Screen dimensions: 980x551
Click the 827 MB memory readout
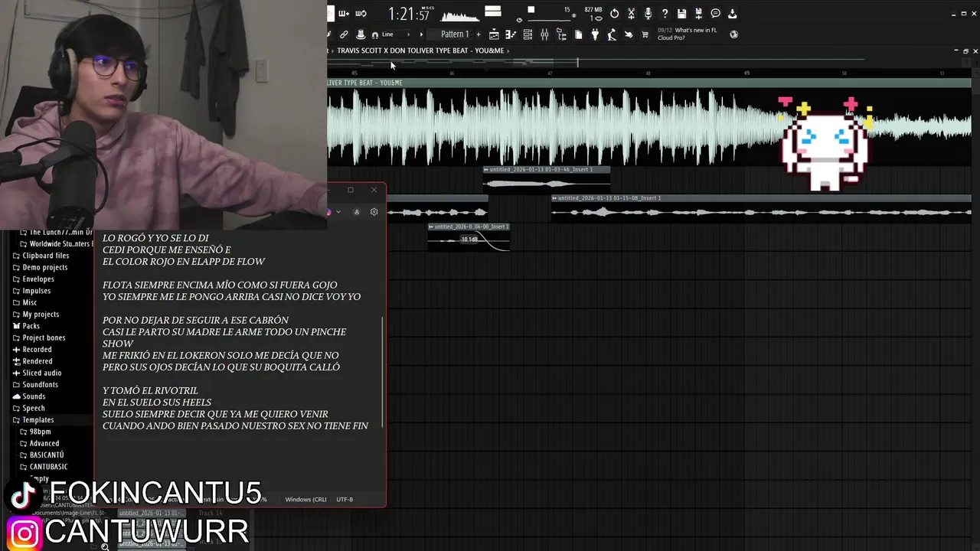(593, 10)
